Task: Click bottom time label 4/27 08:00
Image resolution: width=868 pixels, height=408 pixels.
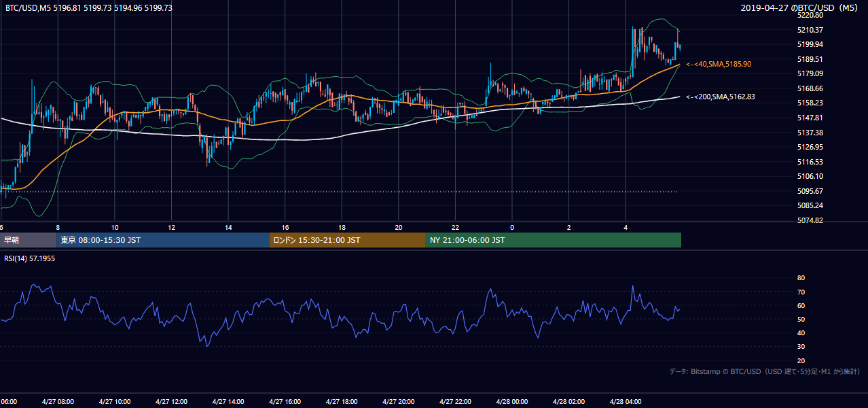Action: coord(58,402)
